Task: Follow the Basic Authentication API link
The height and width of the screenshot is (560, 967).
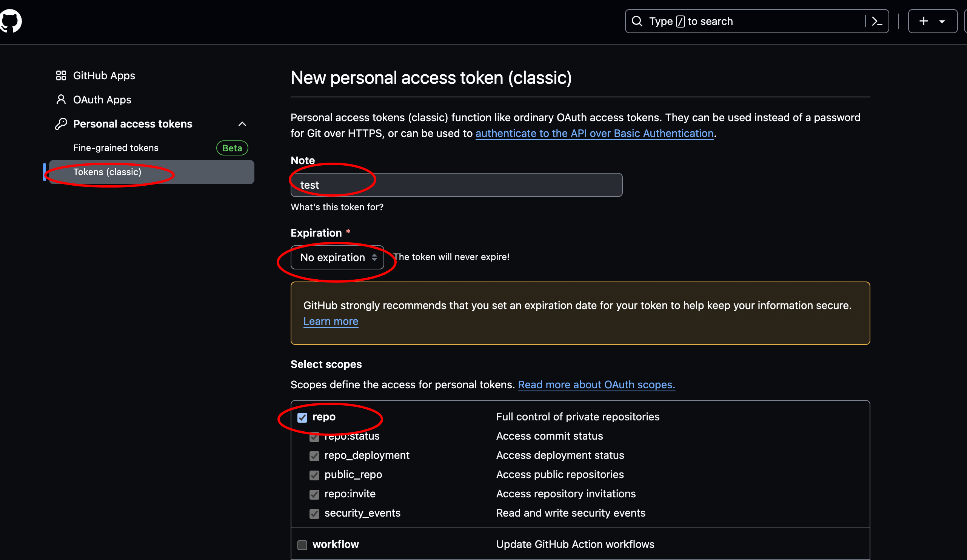Action: [x=594, y=134]
